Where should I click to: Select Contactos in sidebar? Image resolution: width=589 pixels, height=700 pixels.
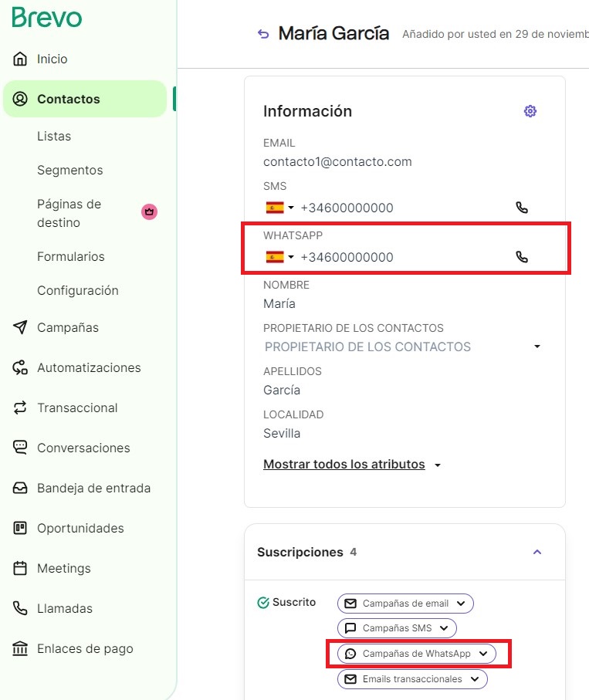point(85,99)
